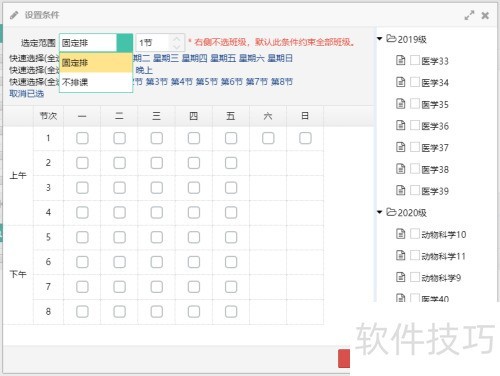The height and width of the screenshot is (376, 500).
Task: Click the expand dialog arrows icon
Action: click(469, 15)
